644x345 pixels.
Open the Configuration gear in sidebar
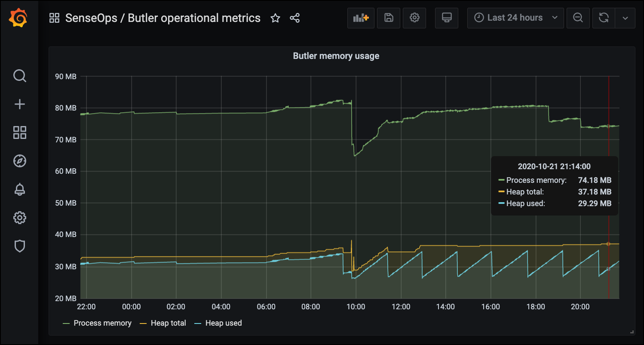tap(20, 218)
